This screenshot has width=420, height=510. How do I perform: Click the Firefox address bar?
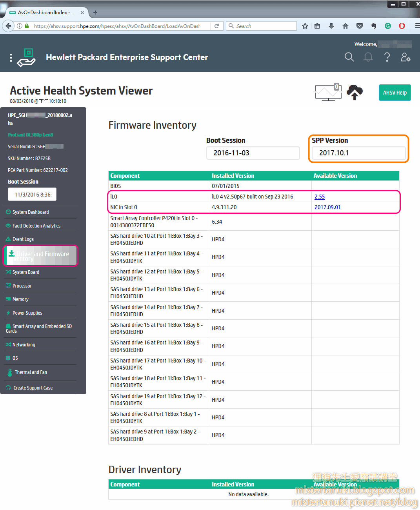[118, 26]
